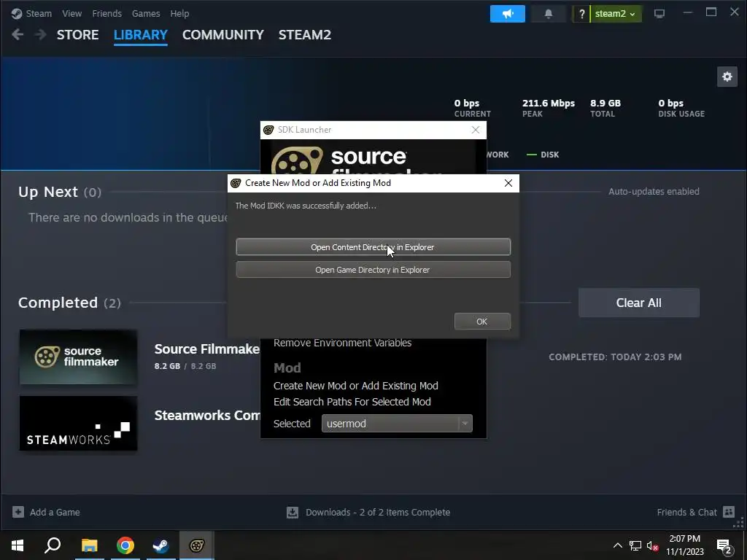The height and width of the screenshot is (560, 747).
Task: Open Source Filmmaker download thumbnail
Action: click(79, 357)
